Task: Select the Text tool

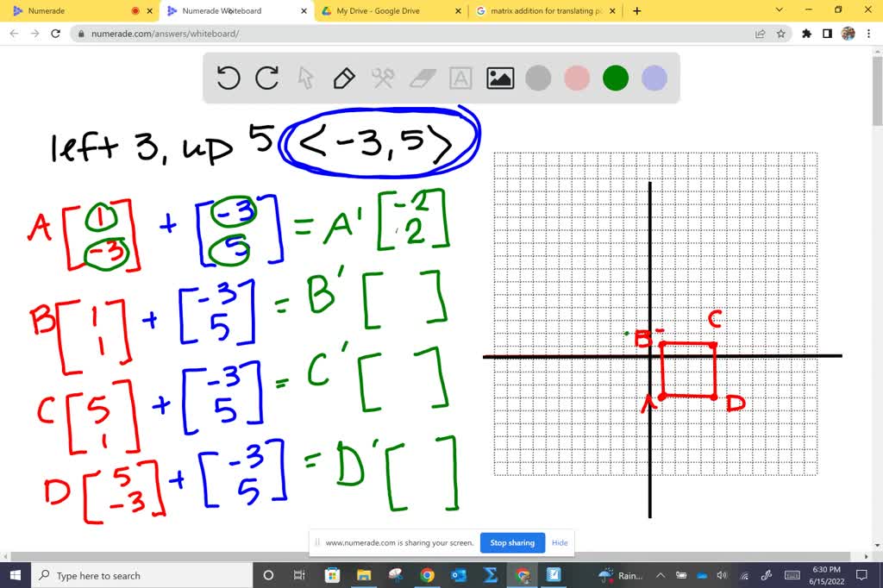Action: [460, 78]
